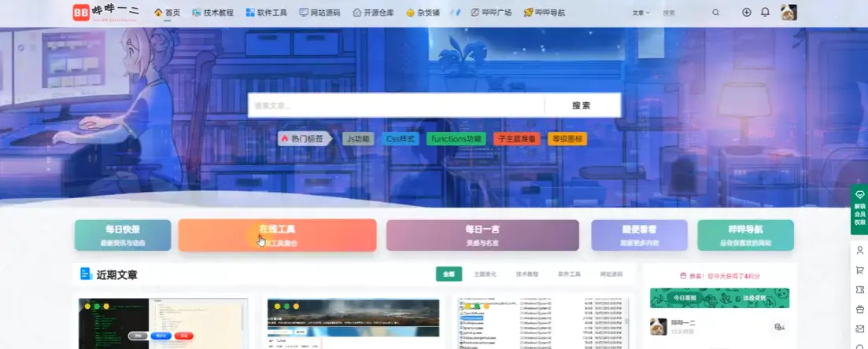Click the green 解锁会员权限 side button

pos(859,209)
